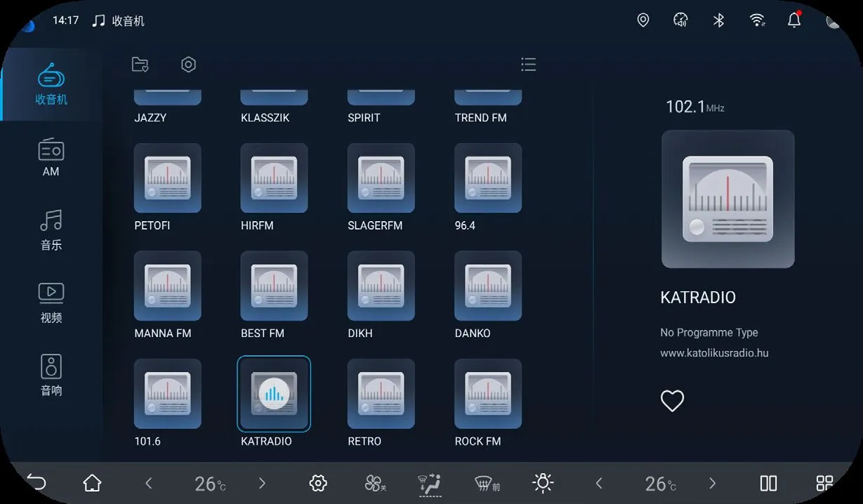The width and height of the screenshot is (863, 504).
Task: Select the seat airflow direction icon
Action: (430, 484)
